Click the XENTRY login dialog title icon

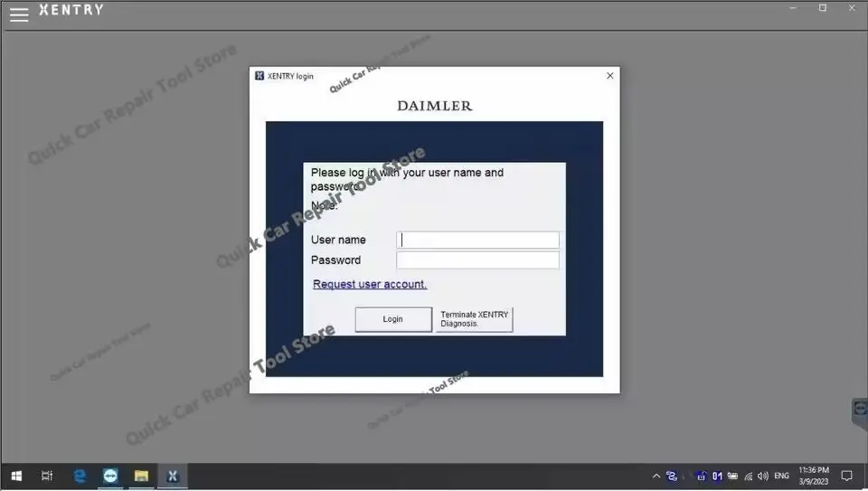pyautogui.click(x=259, y=75)
